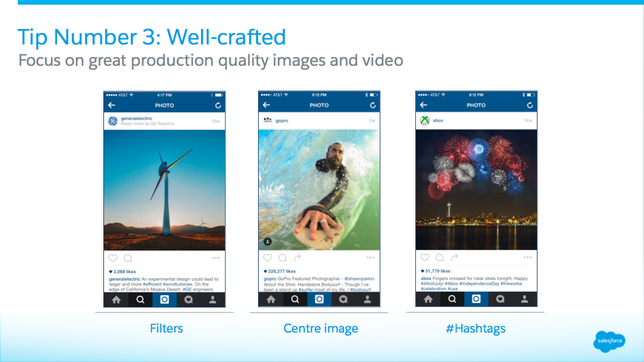
Task: Tap refresh icon in generalelectric phone
Action: point(218,105)
